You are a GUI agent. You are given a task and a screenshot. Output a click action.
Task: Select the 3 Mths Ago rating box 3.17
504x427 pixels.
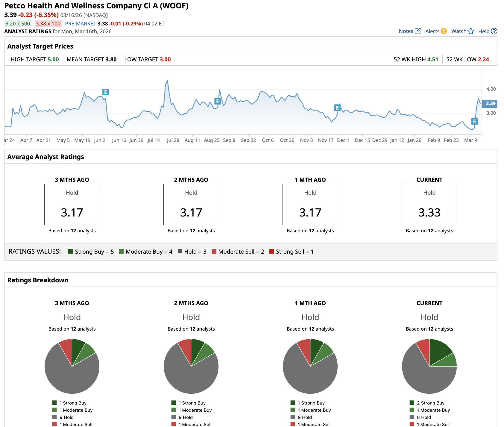(72, 205)
